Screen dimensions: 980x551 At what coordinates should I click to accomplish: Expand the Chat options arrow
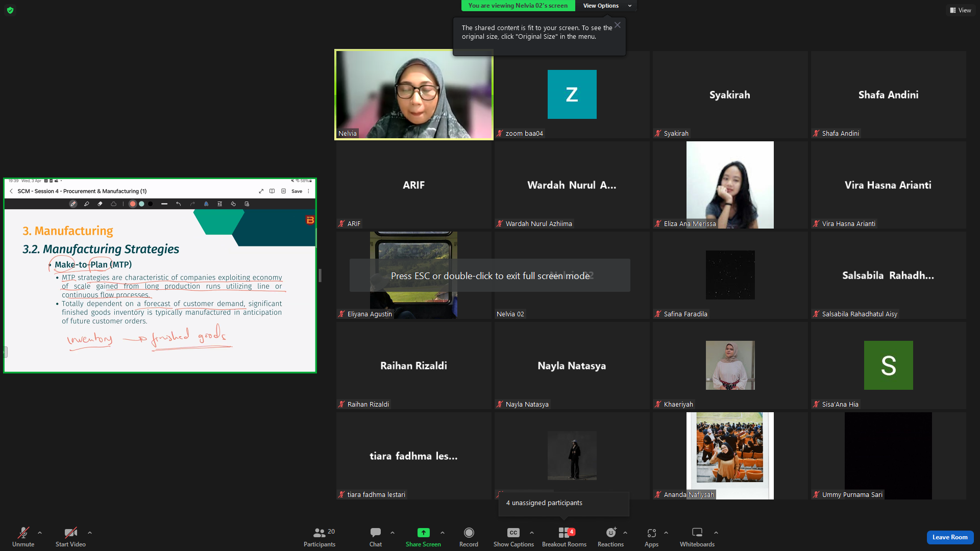coord(393,533)
